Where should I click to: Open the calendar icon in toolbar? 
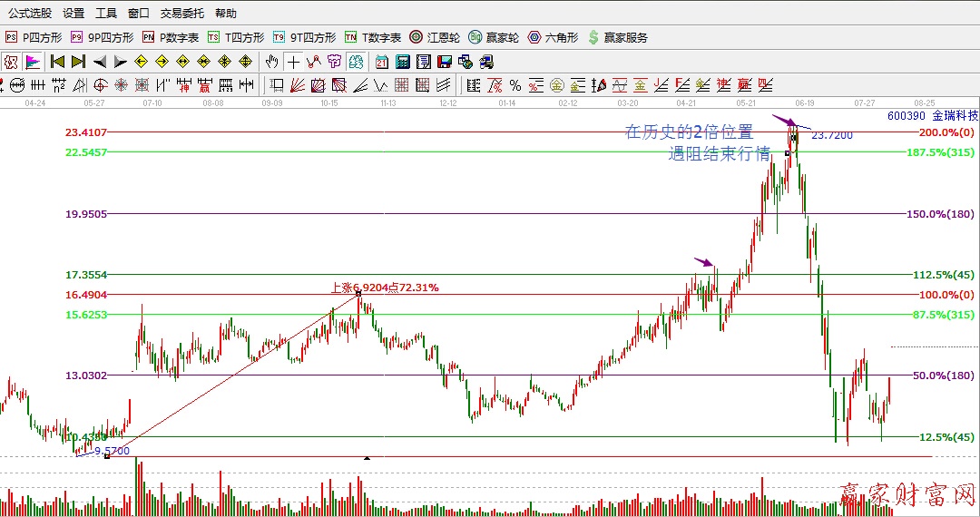[381, 62]
